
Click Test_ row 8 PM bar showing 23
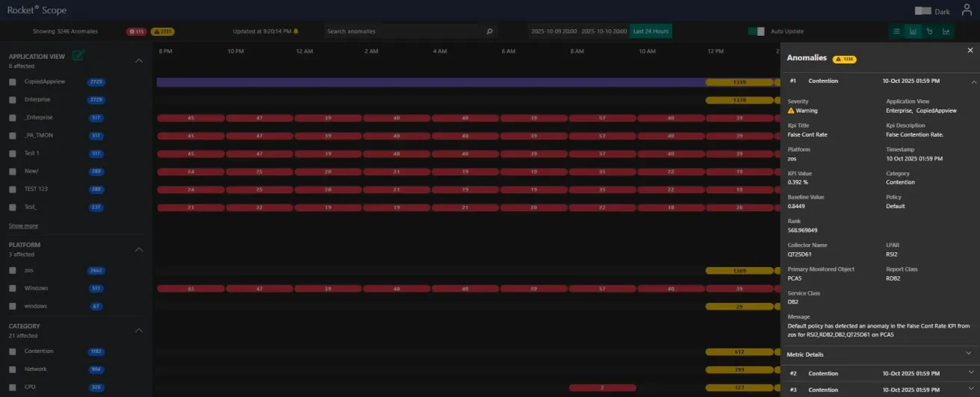pos(190,207)
